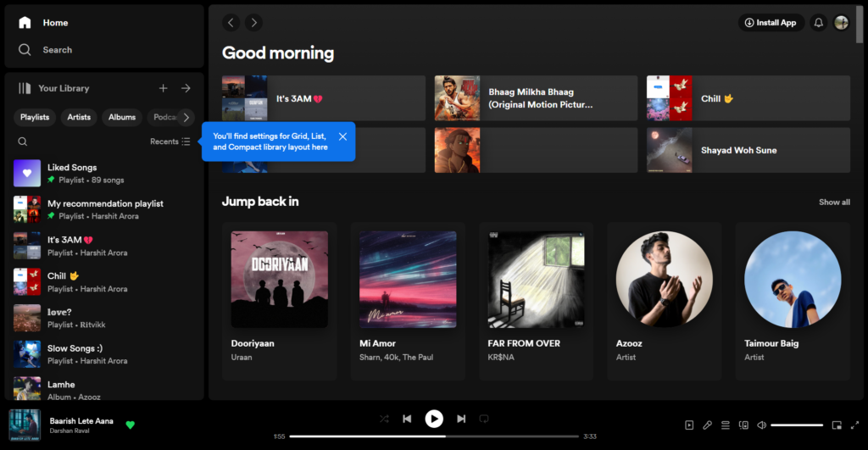Toggle shuffle playback

[384, 419]
